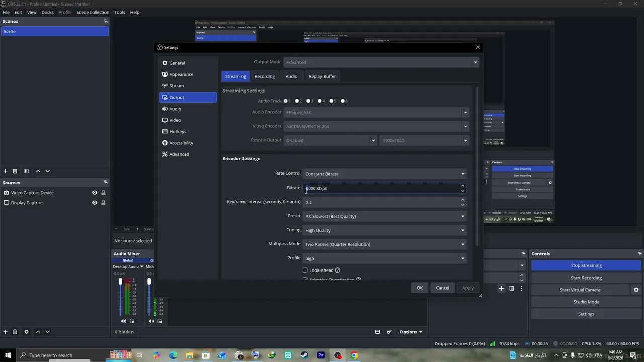
Task: Toggle lock on Display Capture source
Action: (x=103, y=203)
